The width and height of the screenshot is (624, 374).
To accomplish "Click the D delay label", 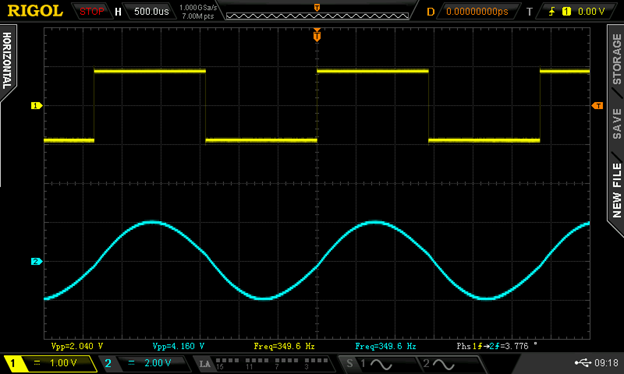I will [x=431, y=12].
